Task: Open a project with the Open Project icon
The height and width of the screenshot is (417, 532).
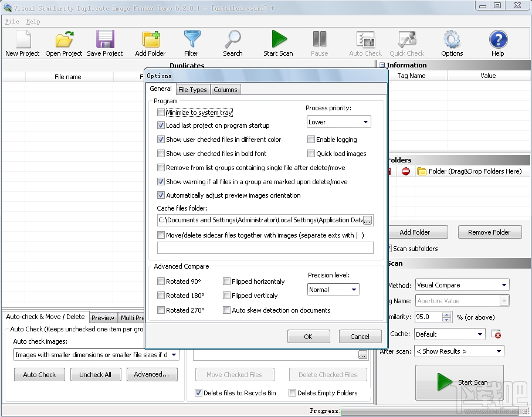Action: 63,43
